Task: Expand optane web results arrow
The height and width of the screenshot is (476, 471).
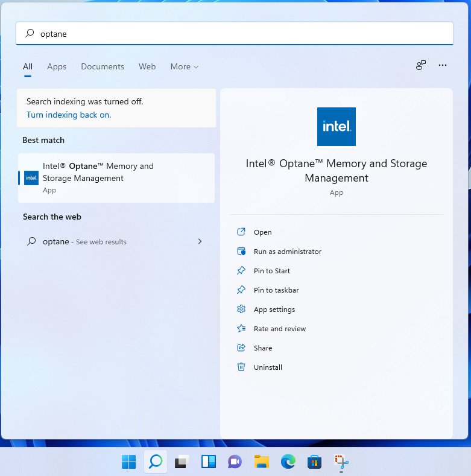Action: [x=200, y=241]
